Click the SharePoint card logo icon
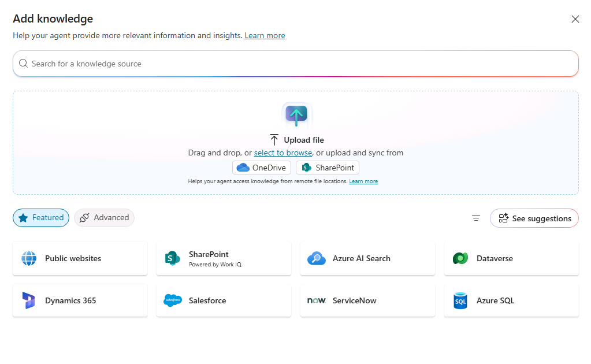This screenshot has width=591, height=364. click(173, 258)
